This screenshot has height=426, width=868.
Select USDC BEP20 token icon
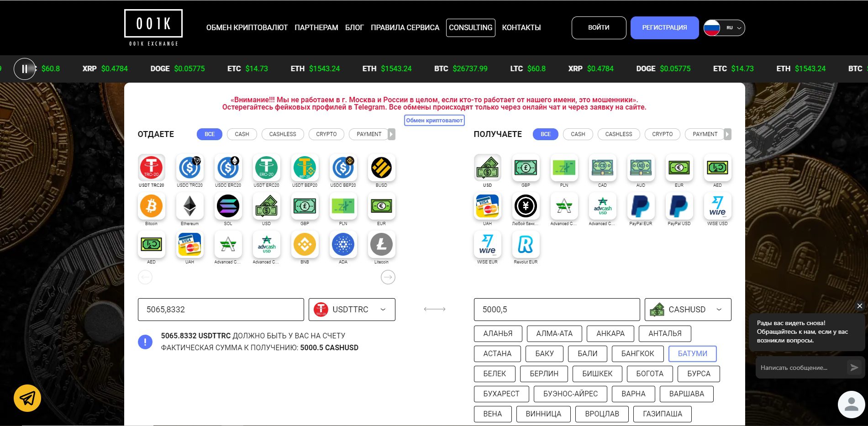click(x=343, y=168)
